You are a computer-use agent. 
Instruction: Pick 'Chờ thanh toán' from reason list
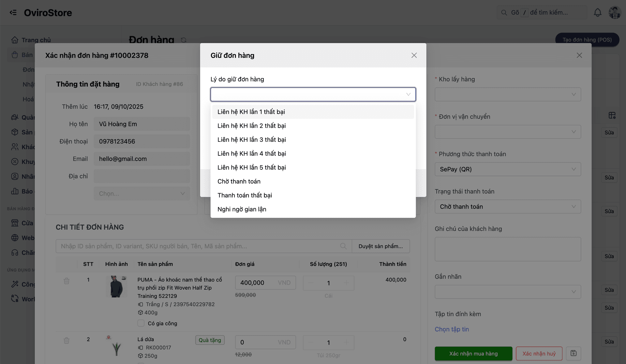click(239, 182)
